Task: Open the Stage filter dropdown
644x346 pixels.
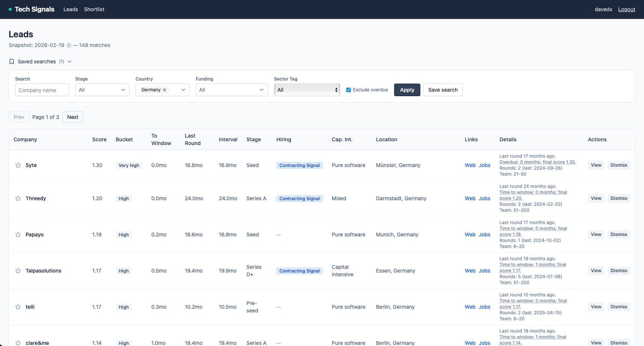Action: pyautogui.click(x=102, y=90)
